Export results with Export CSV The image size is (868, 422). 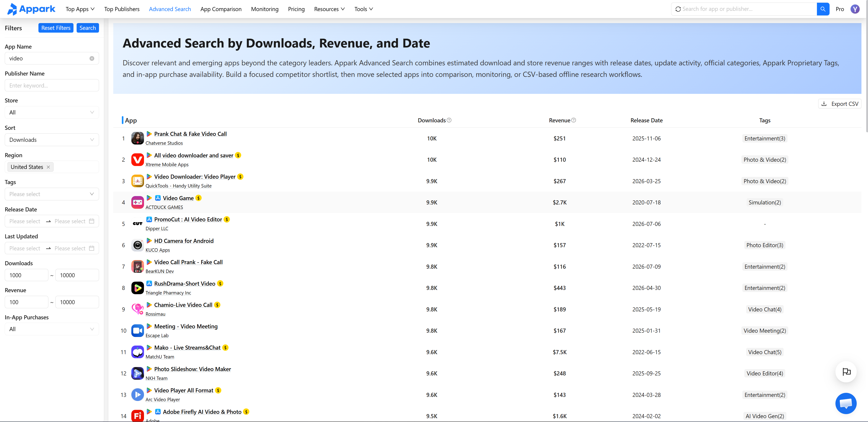click(840, 104)
